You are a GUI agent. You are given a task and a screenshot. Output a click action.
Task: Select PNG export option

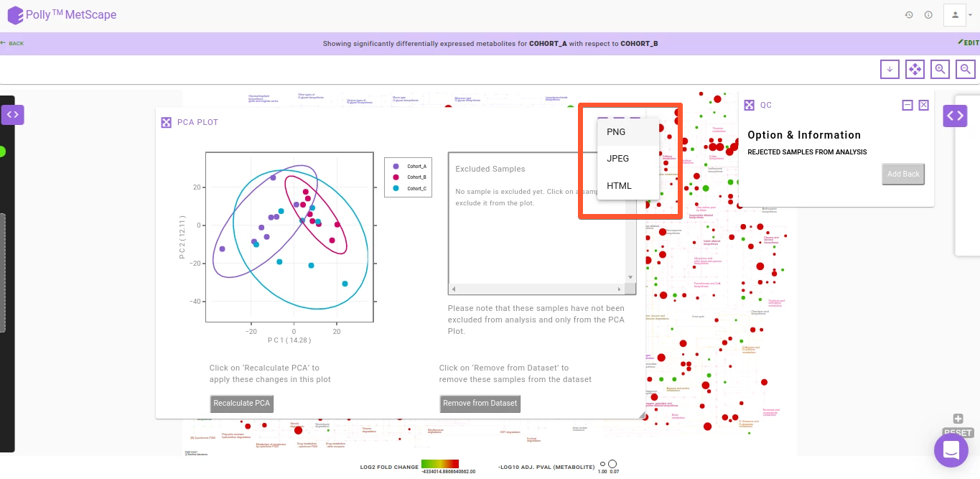[x=627, y=132]
